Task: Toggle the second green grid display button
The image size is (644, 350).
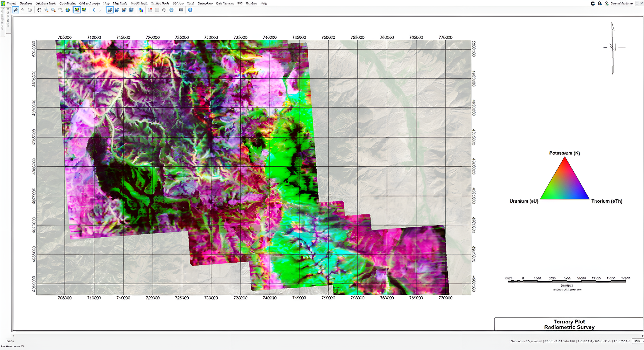Action: (84, 10)
